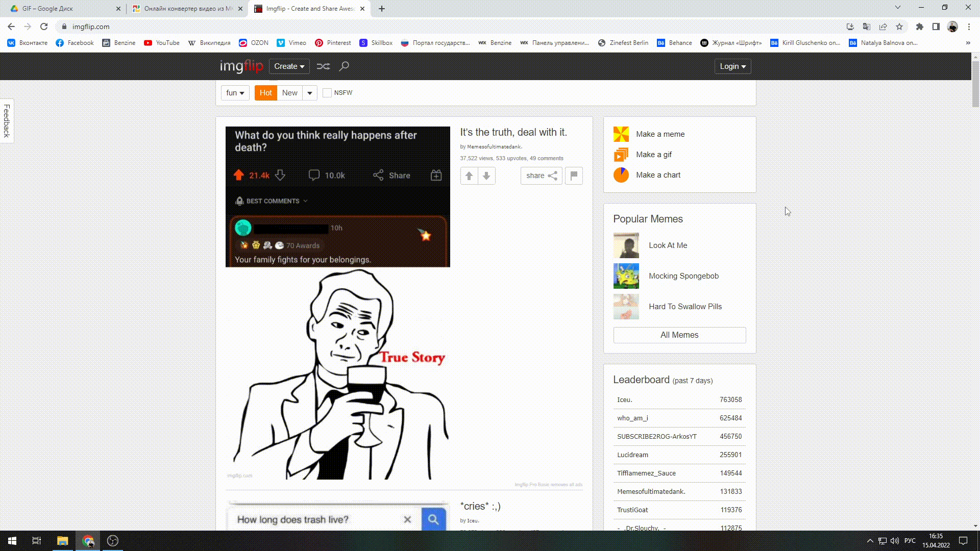Switch to the Онлайн конвертер видео tab
Screen dimensions: 980x551
pyautogui.click(x=186, y=9)
